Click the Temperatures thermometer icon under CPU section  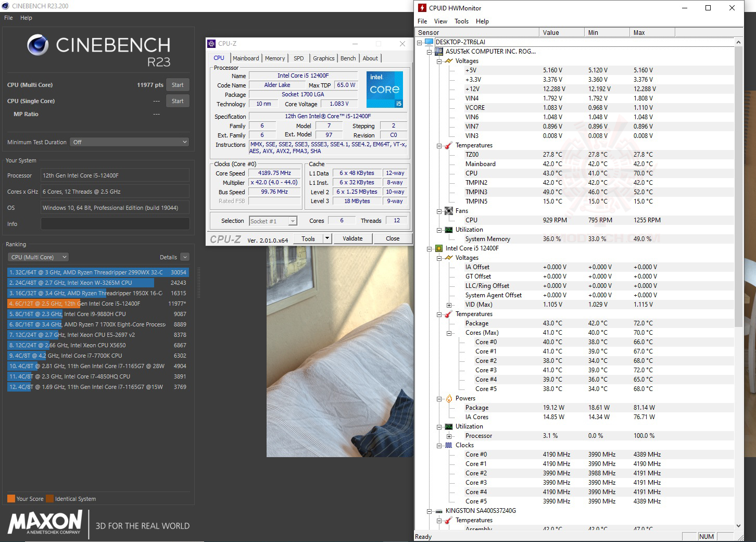click(x=449, y=314)
